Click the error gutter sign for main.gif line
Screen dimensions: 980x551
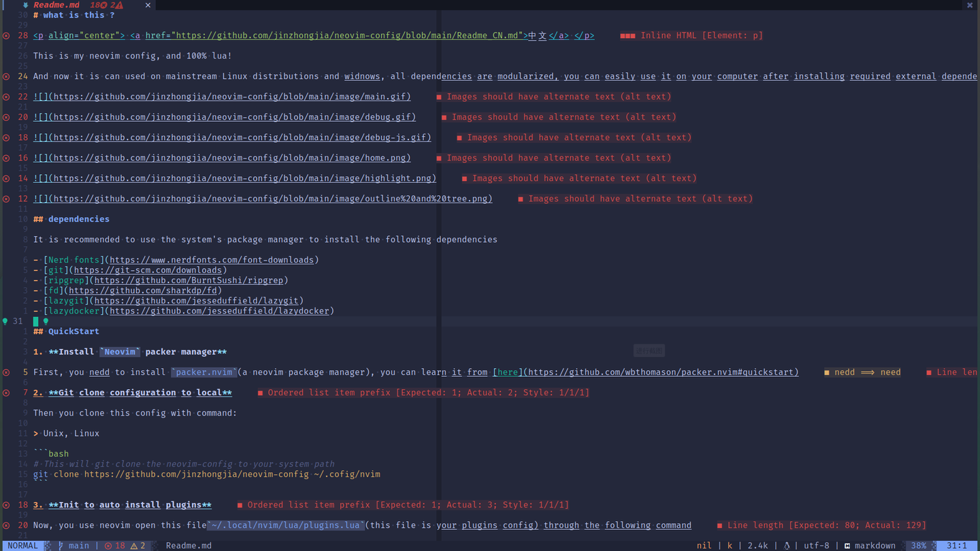click(x=6, y=97)
